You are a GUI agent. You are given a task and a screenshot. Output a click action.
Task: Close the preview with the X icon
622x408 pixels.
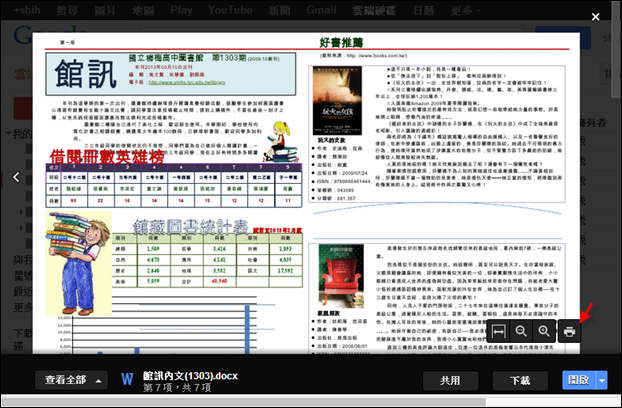point(595,17)
